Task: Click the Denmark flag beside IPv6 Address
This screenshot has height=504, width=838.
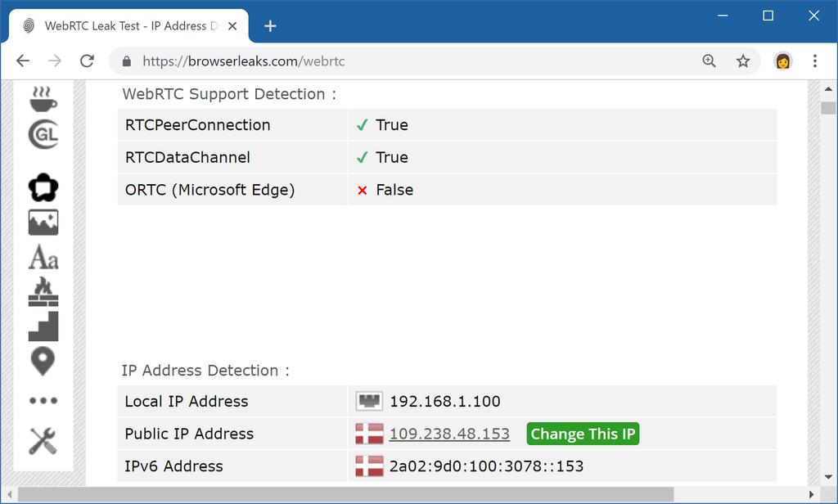Action: (369, 466)
